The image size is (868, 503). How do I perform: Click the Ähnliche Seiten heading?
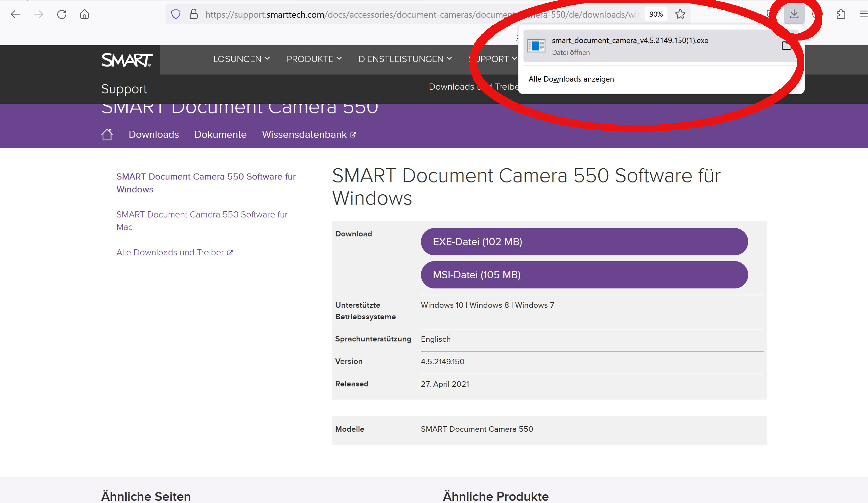pyautogui.click(x=146, y=497)
